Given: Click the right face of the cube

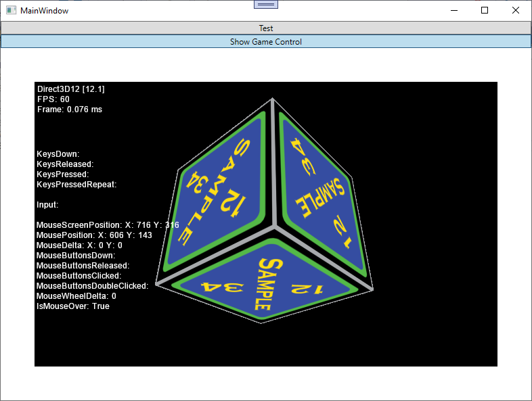Looking at the screenshot, I should click(x=322, y=183).
